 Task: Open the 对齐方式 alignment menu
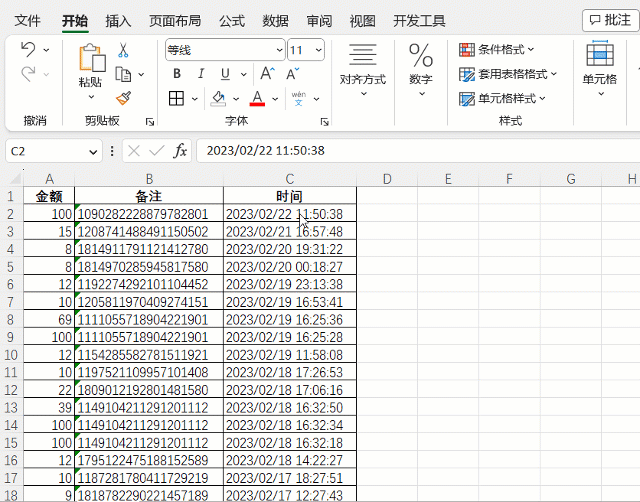click(x=363, y=70)
